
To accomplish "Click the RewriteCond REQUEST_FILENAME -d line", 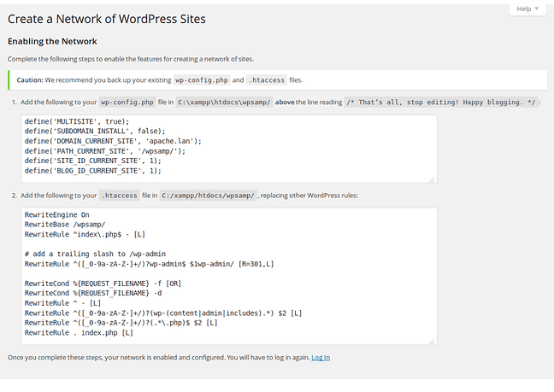I will click(x=93, y=293).
